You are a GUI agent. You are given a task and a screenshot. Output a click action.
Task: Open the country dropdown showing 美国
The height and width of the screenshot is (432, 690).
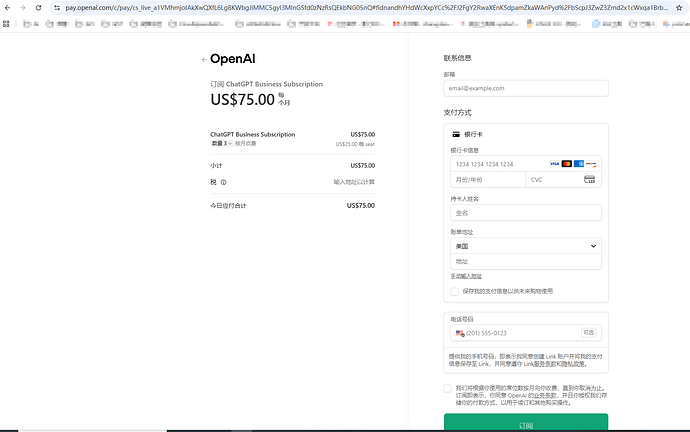point(526,246)
